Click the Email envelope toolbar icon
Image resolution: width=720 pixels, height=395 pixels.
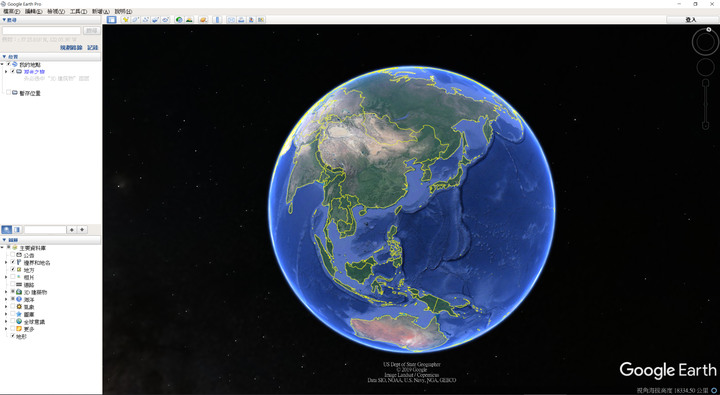(x=231, y=20)
